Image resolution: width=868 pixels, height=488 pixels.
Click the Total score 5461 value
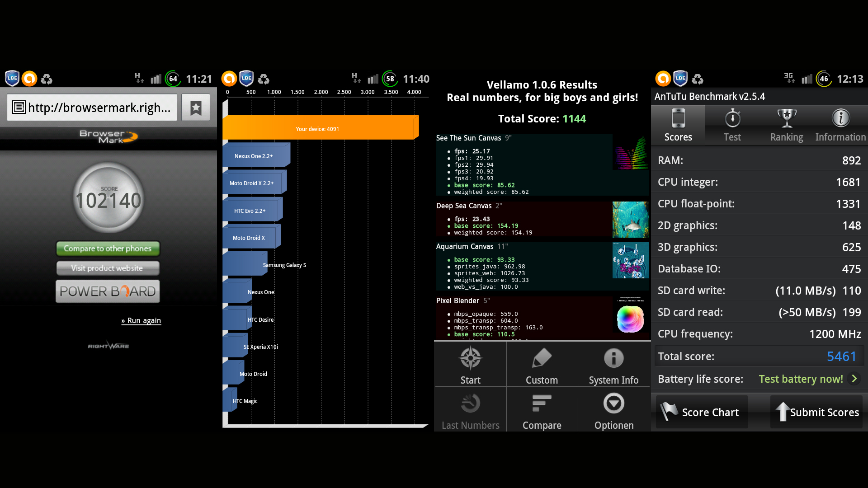click(x=841, y=356)
